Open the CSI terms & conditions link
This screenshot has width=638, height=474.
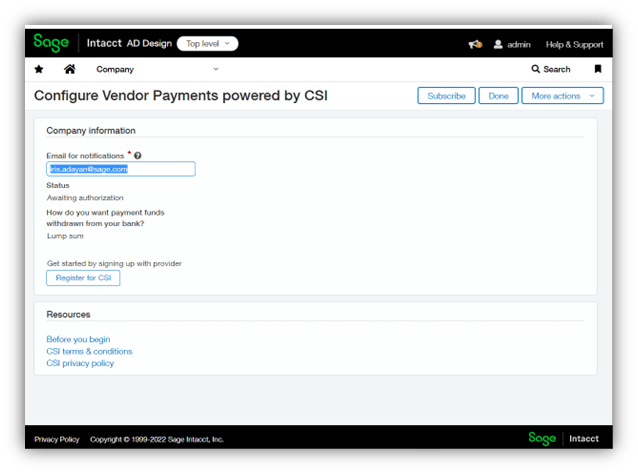[89, 351]
